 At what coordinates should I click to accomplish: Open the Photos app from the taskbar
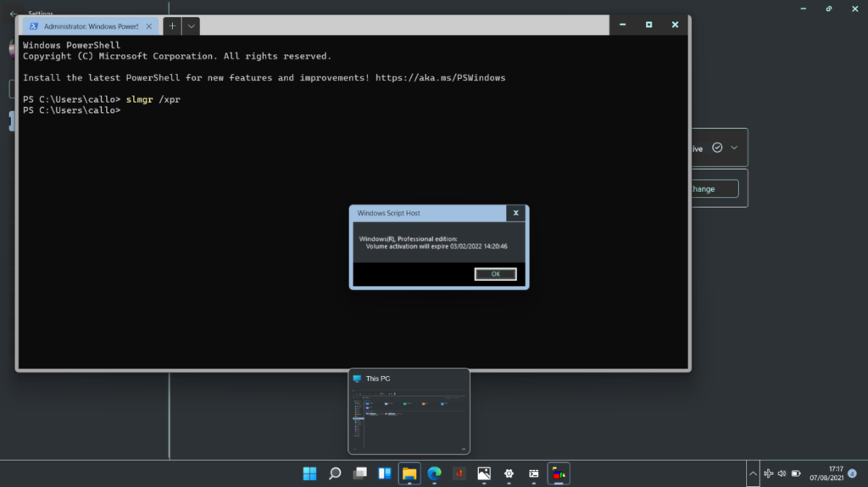click(484, 473)
